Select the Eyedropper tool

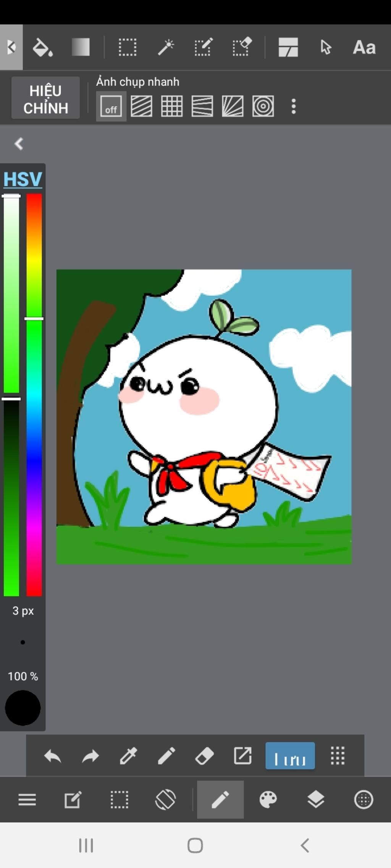(128, 756)
